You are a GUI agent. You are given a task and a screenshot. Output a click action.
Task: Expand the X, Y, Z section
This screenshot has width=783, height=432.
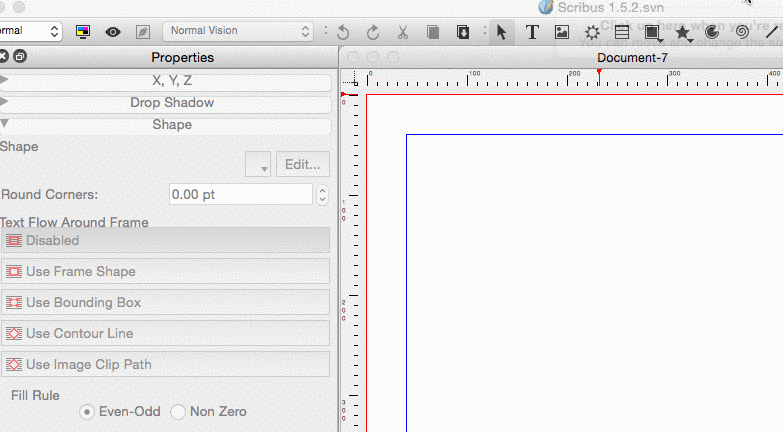[x=165, y=81]
